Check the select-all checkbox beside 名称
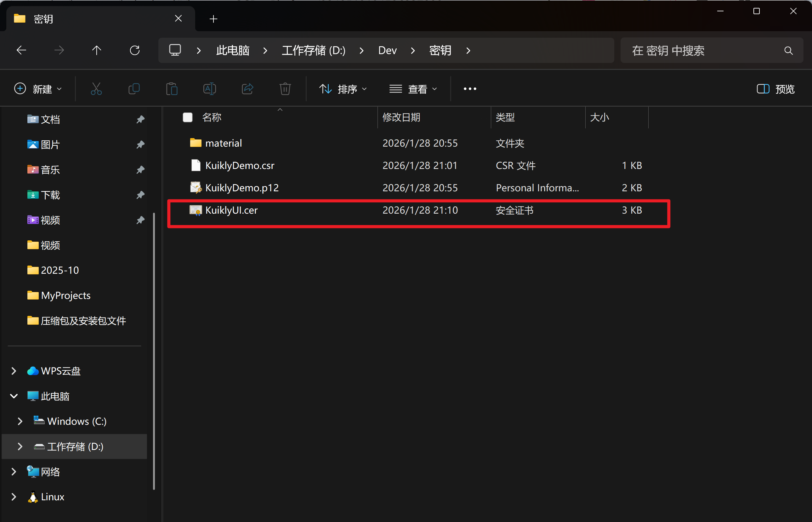 [x=188, y=117]
